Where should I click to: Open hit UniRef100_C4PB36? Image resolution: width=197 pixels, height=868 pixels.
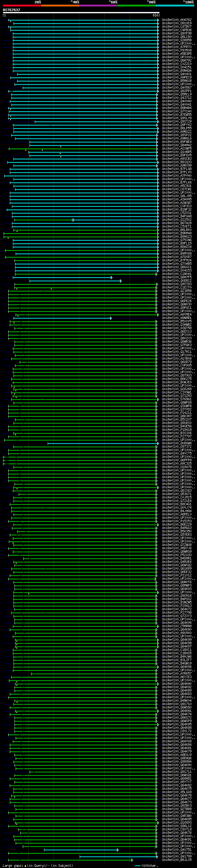click(x=177, y=30)
